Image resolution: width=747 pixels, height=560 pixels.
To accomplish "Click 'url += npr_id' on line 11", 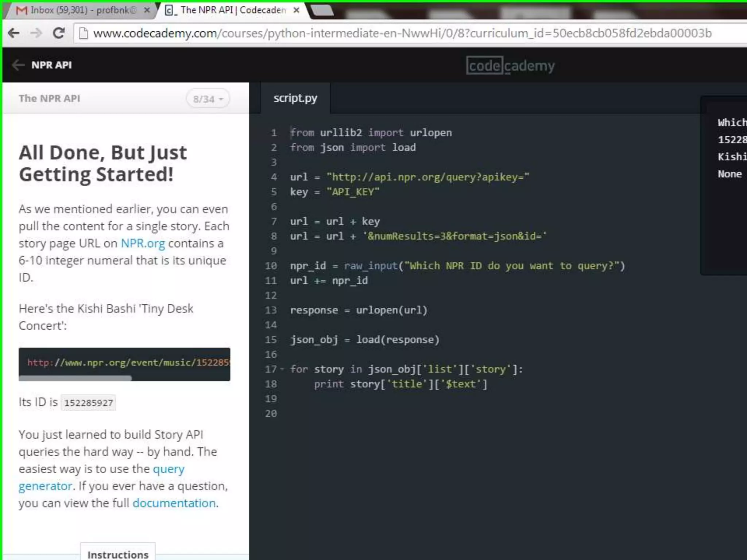I will click(329, 281).
